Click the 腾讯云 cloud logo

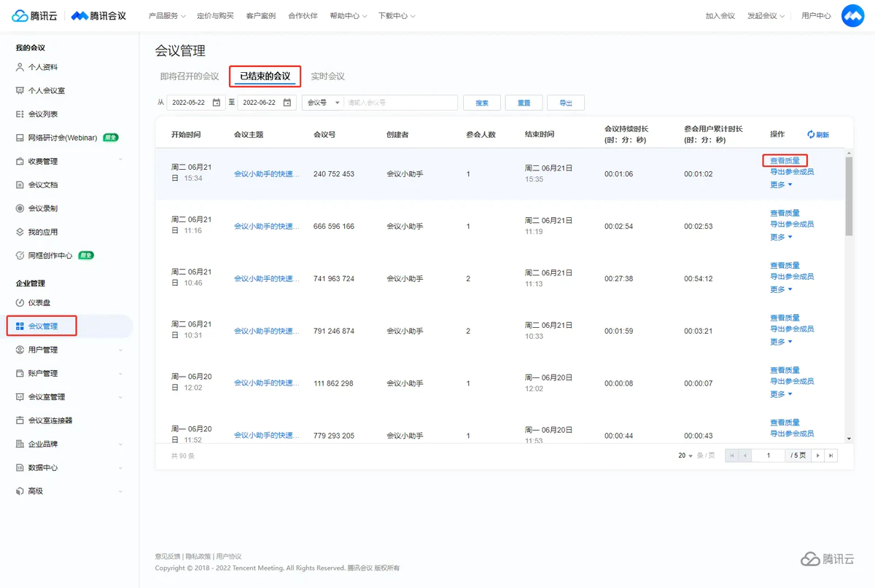pyautogui.click(x=34, y=15)
